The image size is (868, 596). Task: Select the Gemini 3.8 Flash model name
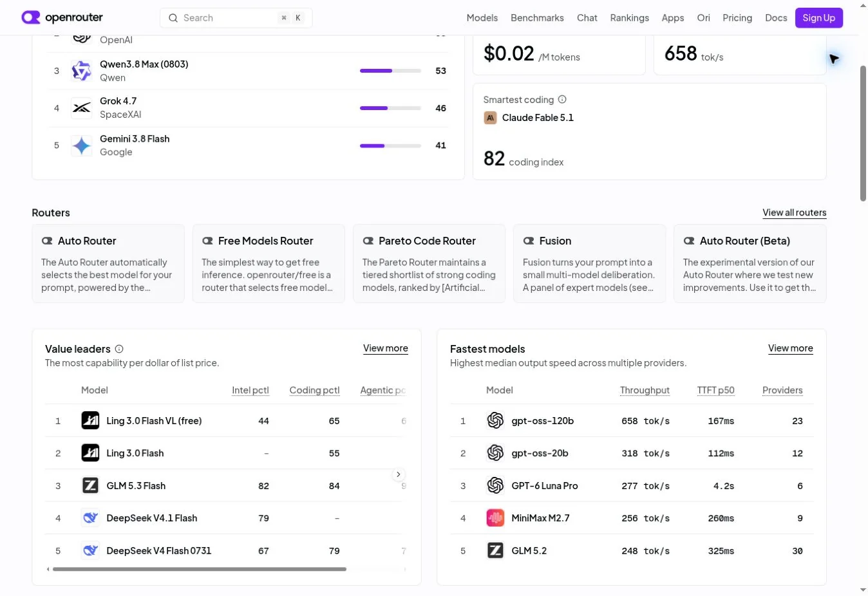pos(135,139)
